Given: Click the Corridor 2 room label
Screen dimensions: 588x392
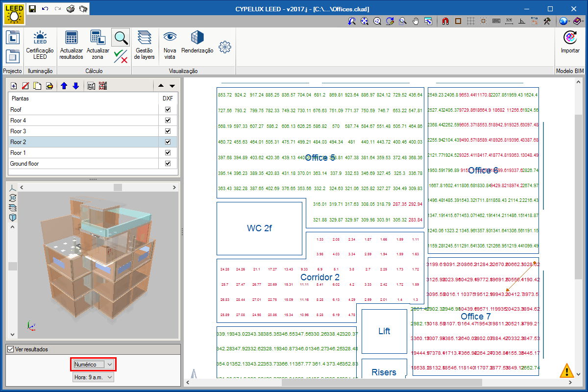Looking at the screenshot, I should point(320,277).
